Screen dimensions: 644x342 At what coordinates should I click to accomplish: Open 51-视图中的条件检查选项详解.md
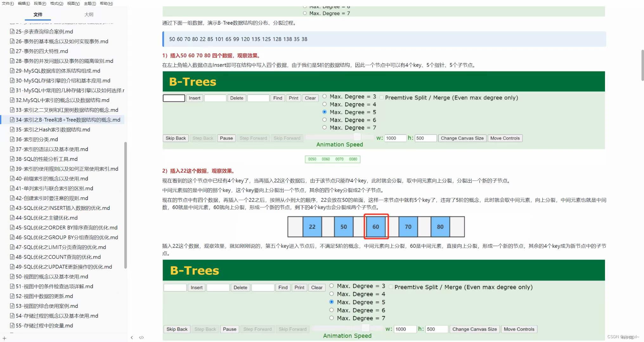point(54,286)
